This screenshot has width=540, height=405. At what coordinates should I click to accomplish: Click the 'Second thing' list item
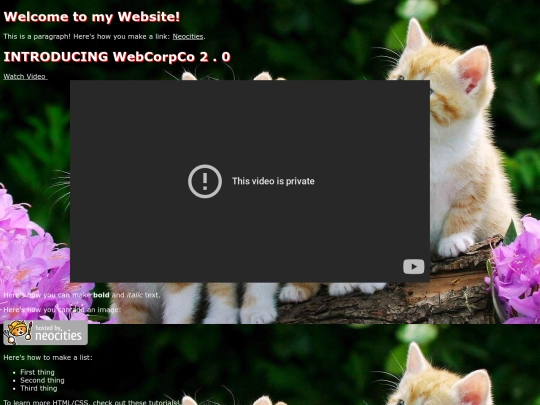[x=42, y=380]
